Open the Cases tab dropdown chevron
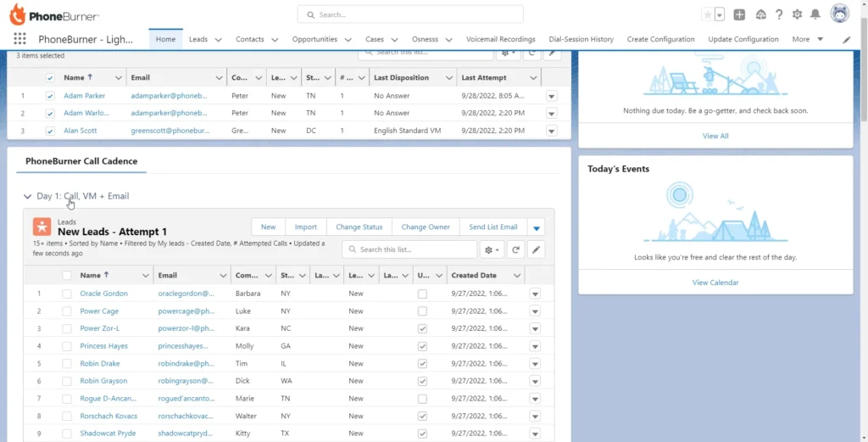The width and height of the screenshot is (868, 442). coord(395,40)
